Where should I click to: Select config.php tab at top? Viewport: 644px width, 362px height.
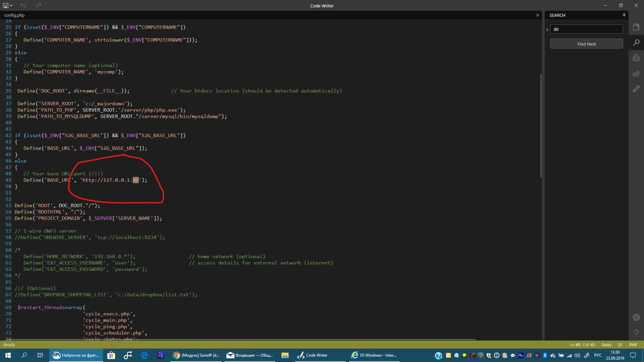point(14,15)
